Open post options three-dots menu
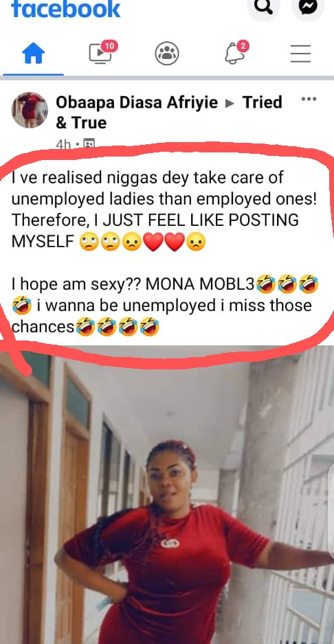This screenshot has width=334, height=644. tap(309, 99)
